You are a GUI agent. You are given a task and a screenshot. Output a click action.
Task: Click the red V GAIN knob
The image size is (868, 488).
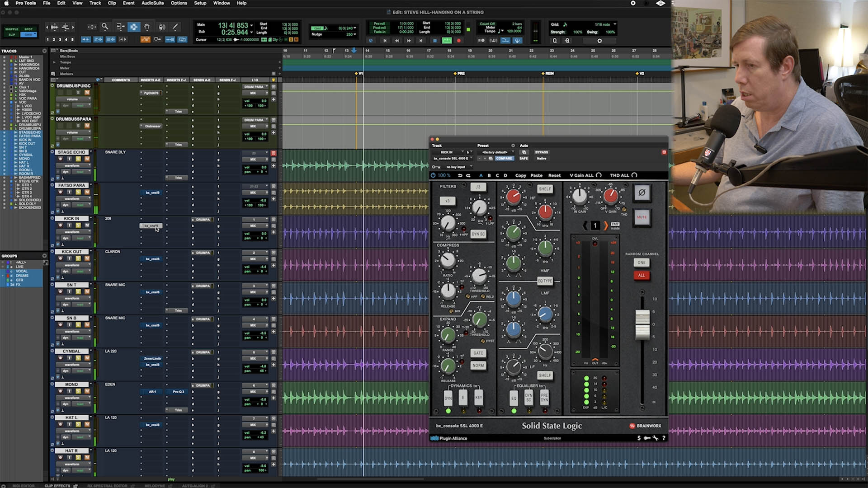point(611,196)
